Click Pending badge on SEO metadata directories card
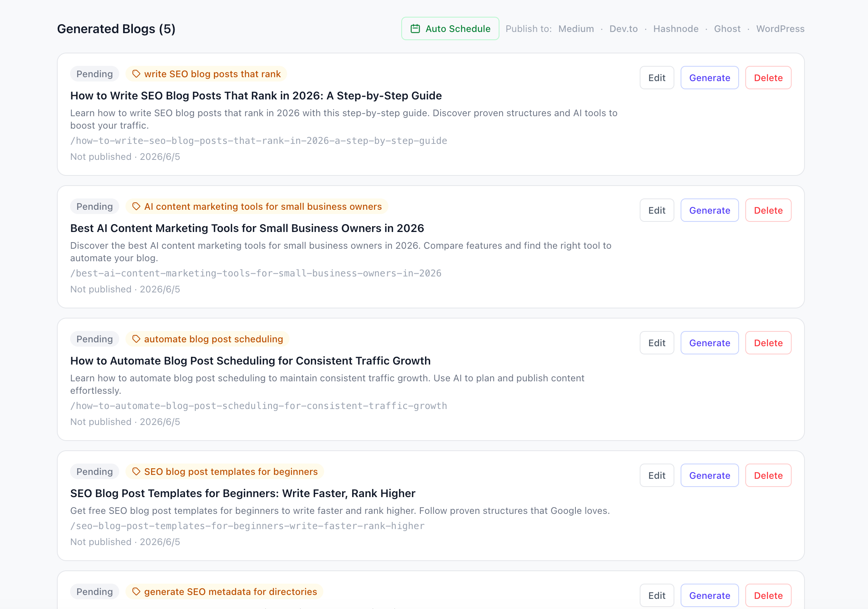This screenshot has height=609, width=868. pos(95,592)
